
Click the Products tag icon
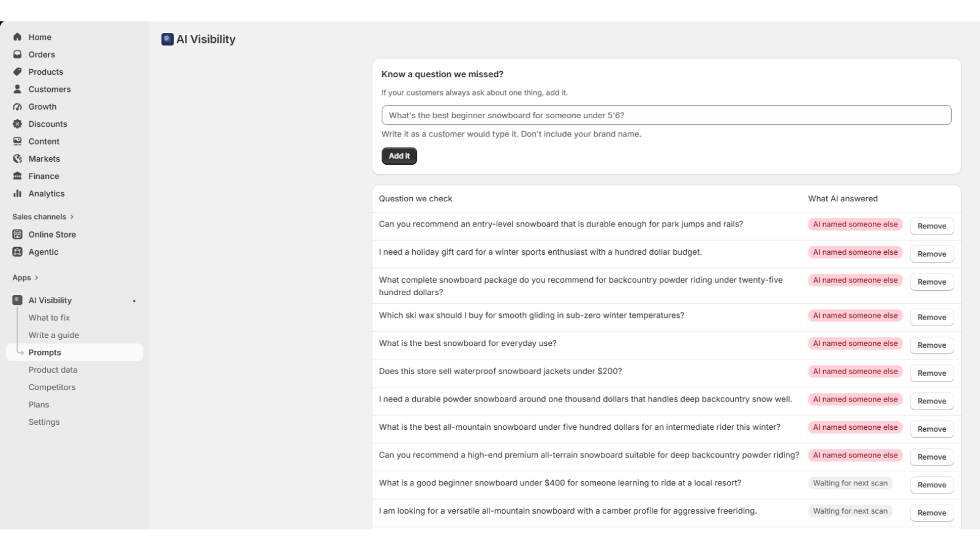pyautogui.click(x=17, y=72)
